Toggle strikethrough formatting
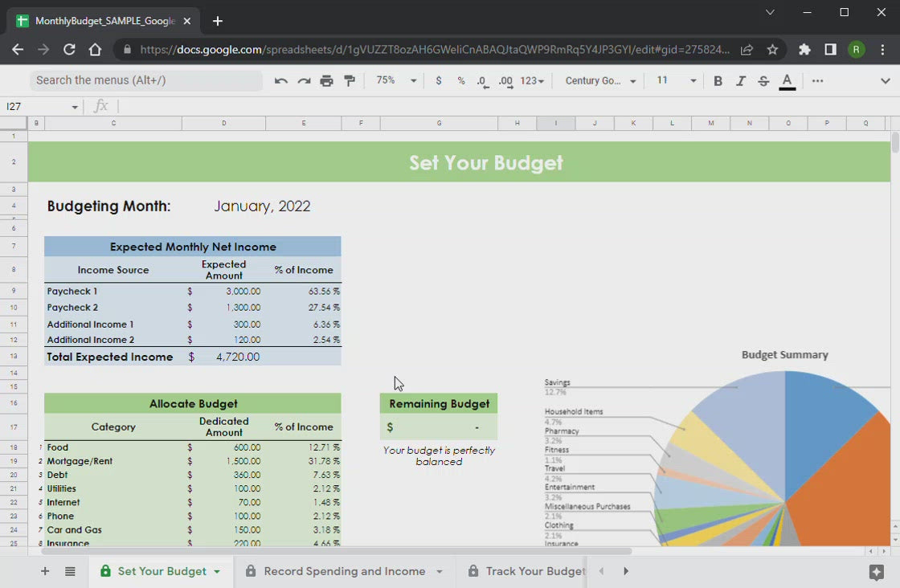The width and height of the screenshot is (900, 588). [x=763, y=81]
